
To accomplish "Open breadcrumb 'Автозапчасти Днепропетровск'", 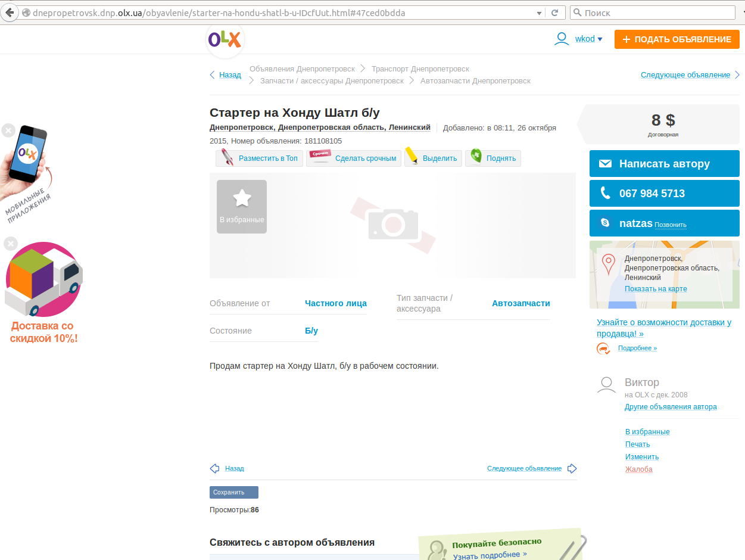I will point(475,81).
